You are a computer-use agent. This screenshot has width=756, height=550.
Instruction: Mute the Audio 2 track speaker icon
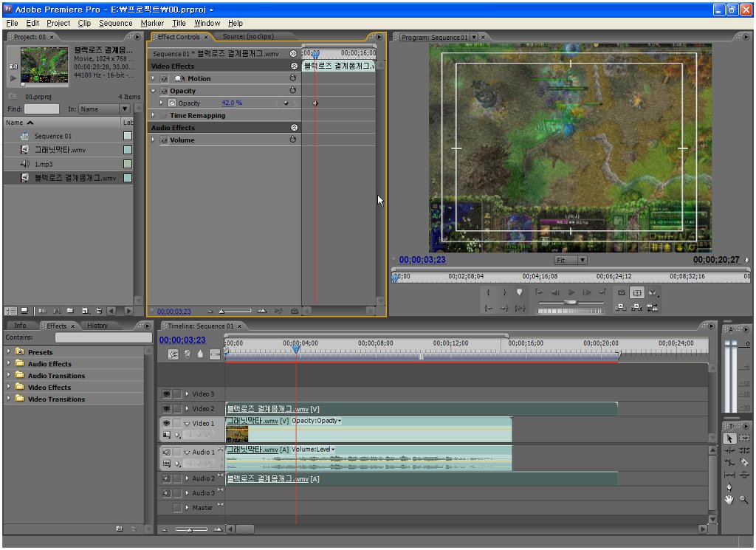pyautogui.click(x=166, y=478)
